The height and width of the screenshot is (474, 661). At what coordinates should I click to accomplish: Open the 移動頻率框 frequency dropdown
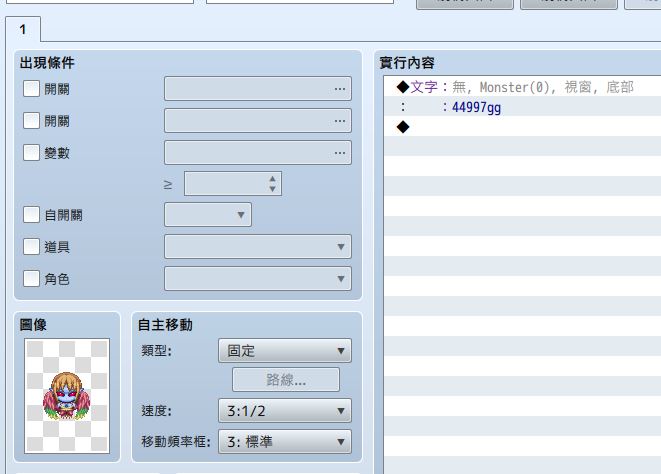point(285,442)
